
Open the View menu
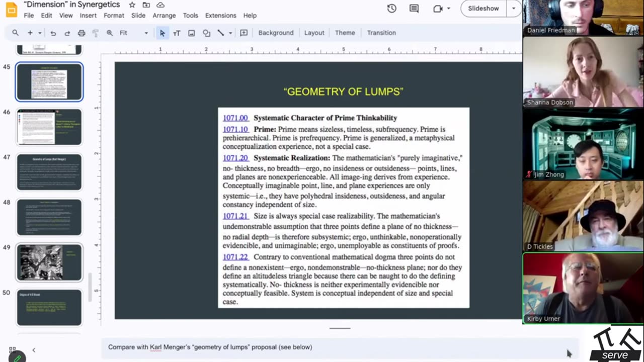pos(66,16)
